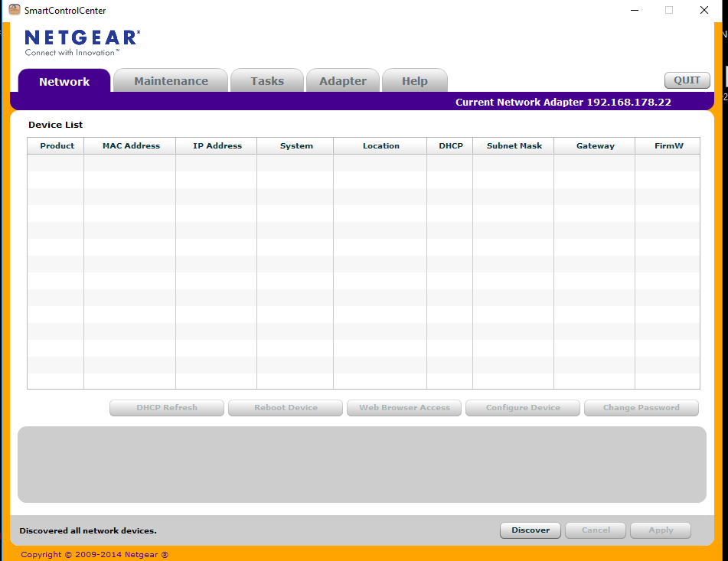Click the Subnet Mask column header
Image resolution: width=728 pixels, height=561 pixels.
(x=514, y=145)
